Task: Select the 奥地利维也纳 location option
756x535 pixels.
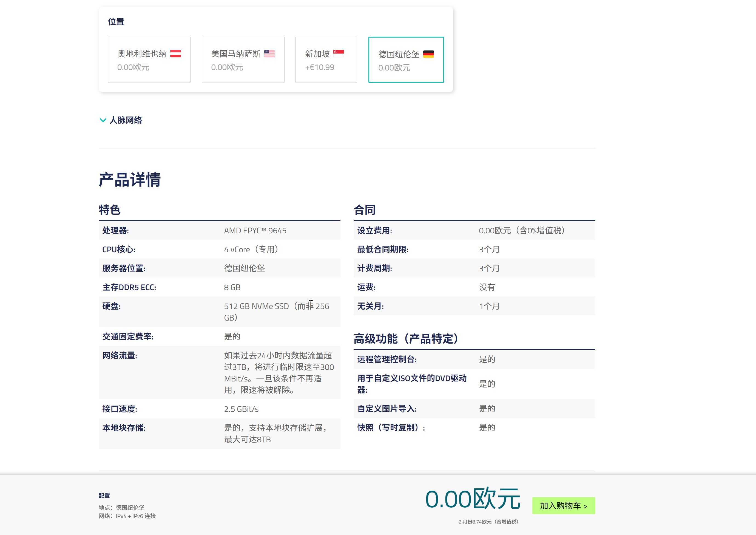Action: pos(149,60)
